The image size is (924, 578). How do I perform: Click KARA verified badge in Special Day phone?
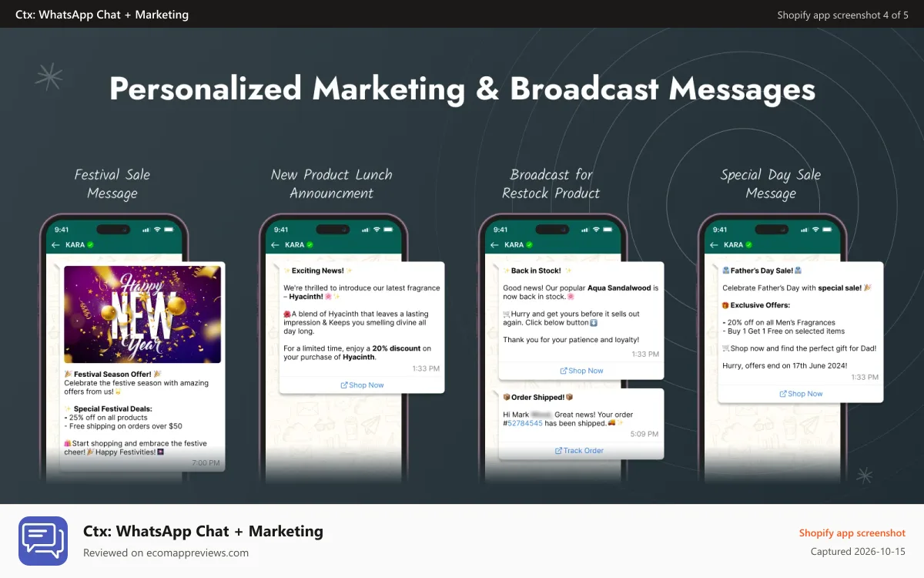(x=748, y=245)
